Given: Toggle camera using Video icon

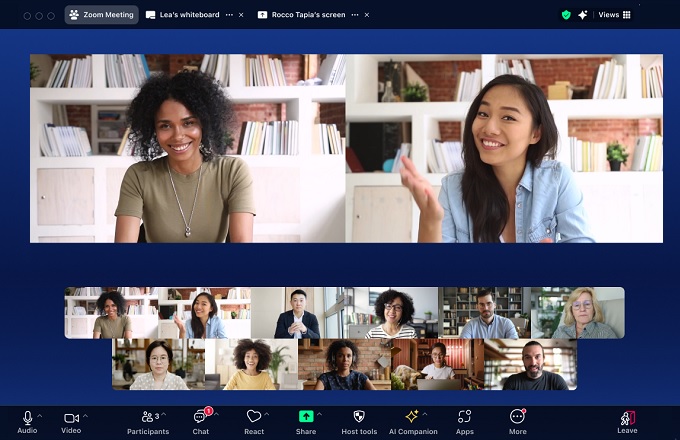Looking at the screenshot, I should (x=72, y=418).
